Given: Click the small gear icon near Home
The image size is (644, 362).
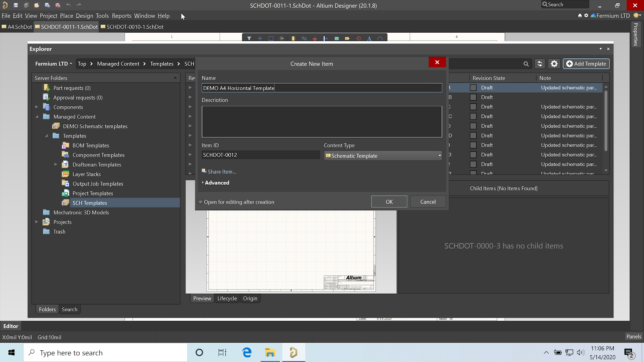Looking at the screenshot, I should click(586, 15).
